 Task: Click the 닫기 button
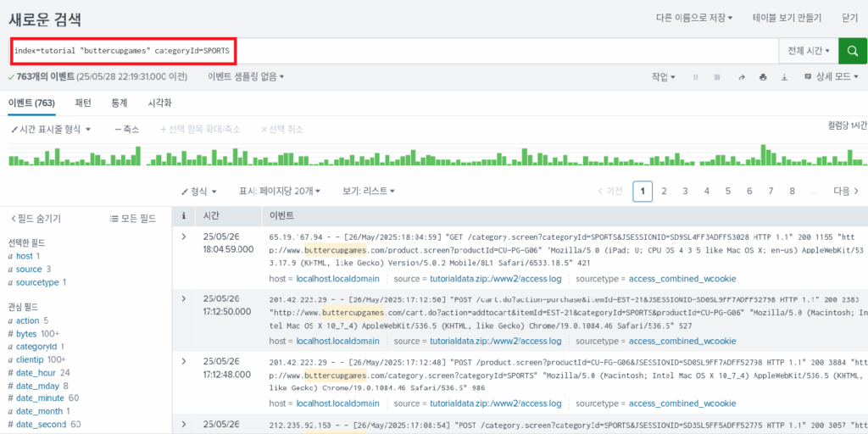point(849,18)
